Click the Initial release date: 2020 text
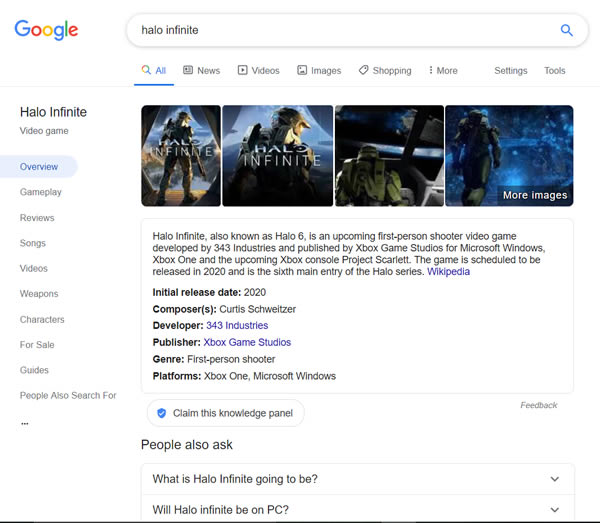Screen dimensions: 600x523 [209, 292]
